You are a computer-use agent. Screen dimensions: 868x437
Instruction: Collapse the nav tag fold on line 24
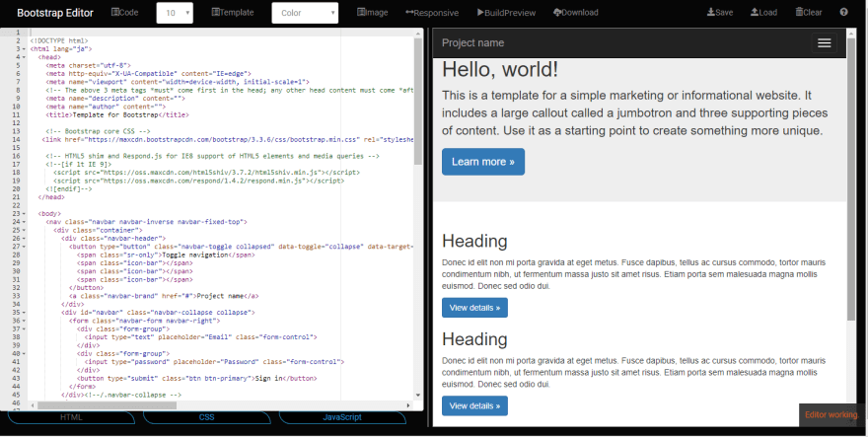tap(25, 222)
